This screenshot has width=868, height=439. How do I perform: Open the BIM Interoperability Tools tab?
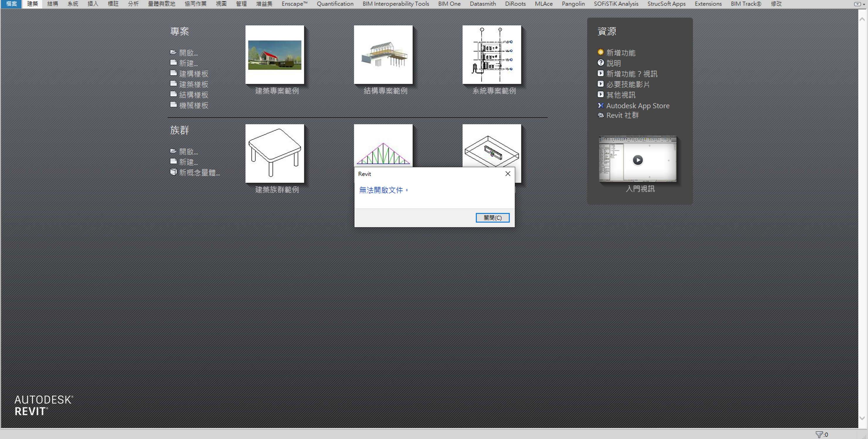[395, 4]
